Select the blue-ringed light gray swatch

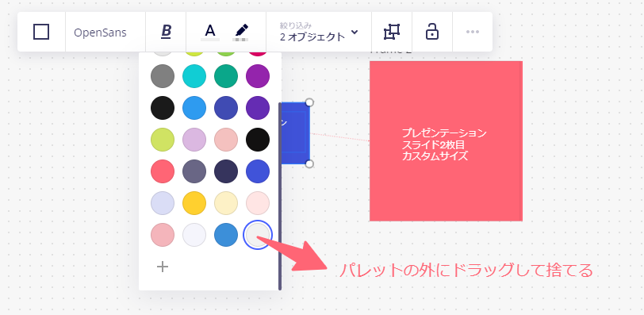pyautogui.click(x=258, y=235)
